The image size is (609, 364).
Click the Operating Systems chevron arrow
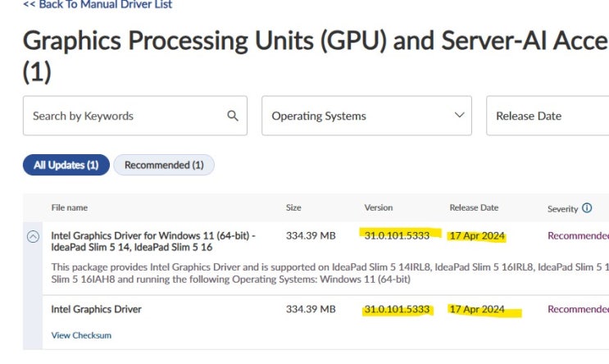[459, 116]
